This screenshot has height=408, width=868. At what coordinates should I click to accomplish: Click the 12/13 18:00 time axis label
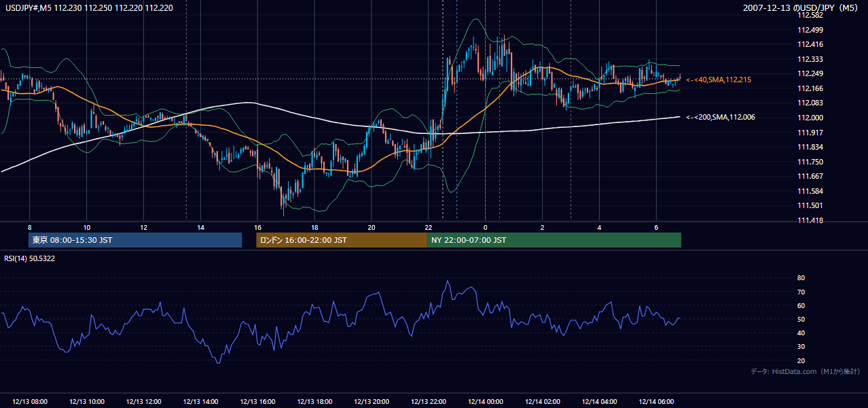tap(314, 402)
